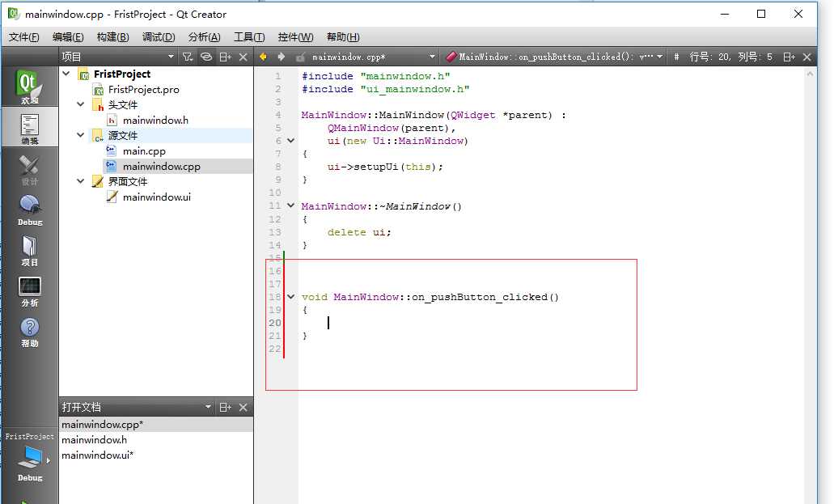Minimize the Qt Creator window
The width and height of the screenshot is (834, 504).
(x=725, y=15)
